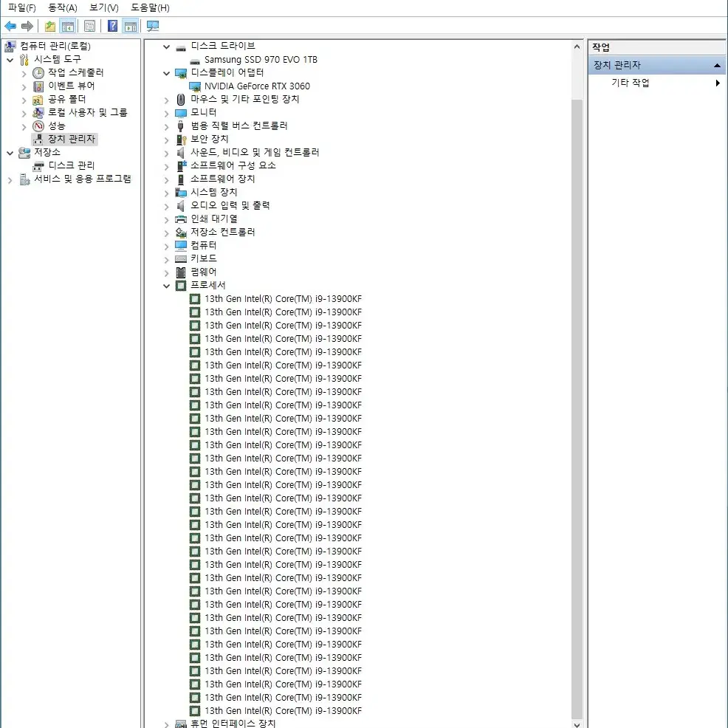Click the 성능 icon in the tree
The height and width of the screenshot is (728, 728).
tap(38, 126)
